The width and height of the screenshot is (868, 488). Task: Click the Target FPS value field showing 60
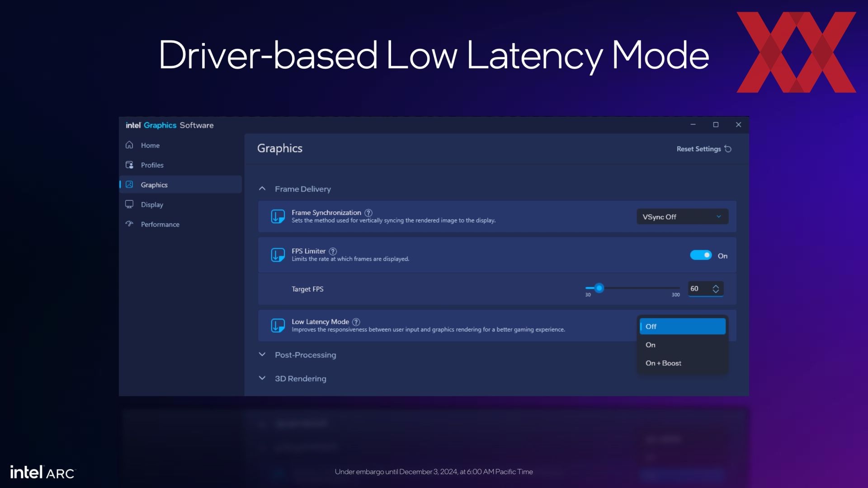point(706,289)
